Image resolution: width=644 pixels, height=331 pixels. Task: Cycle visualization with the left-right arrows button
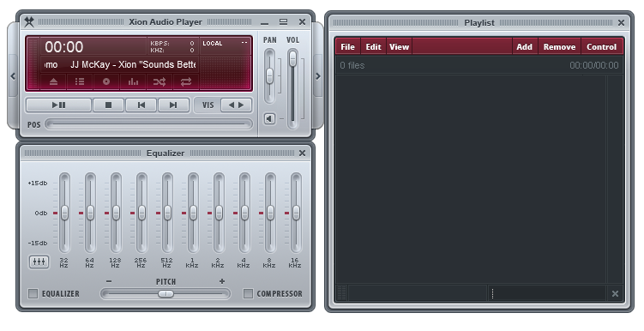pyautogui.click(x=236, y=105)
